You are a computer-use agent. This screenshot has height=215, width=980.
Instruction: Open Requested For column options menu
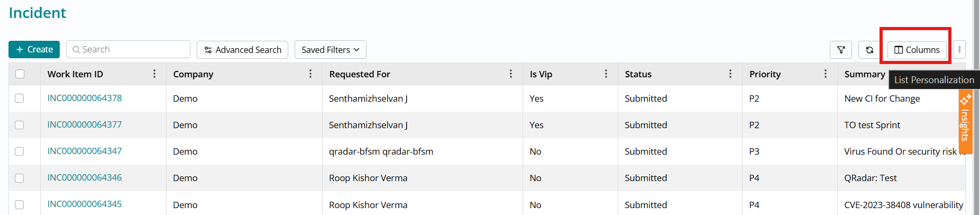[x=511, y=74]
